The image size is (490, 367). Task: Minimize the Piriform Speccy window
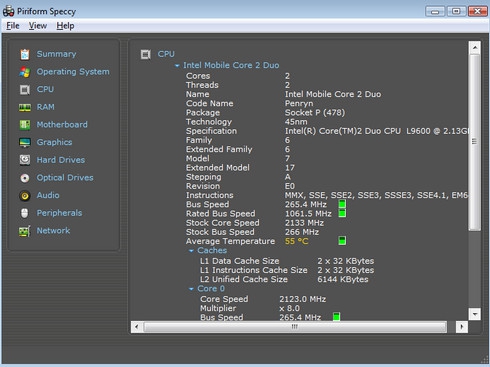point(435,11)
